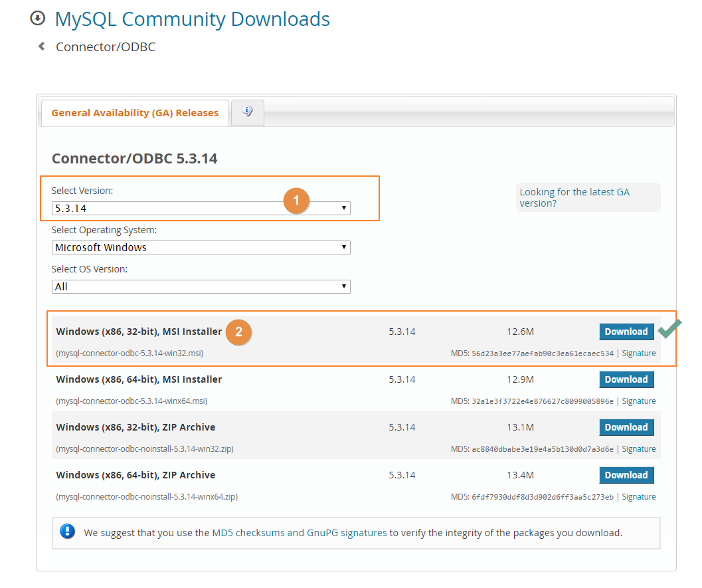Download the Windows 64-bit MSI Installer
This screenshot has width=702, height=588.
(x=626, y=379)
